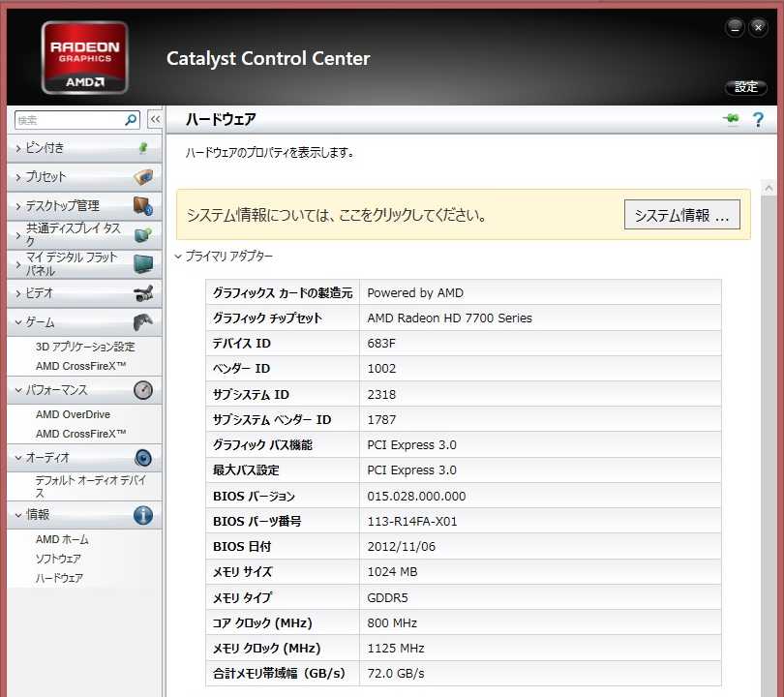Select the AMD Radeon HD 7700 Series value
784x697 pixels.
(449, 318)
